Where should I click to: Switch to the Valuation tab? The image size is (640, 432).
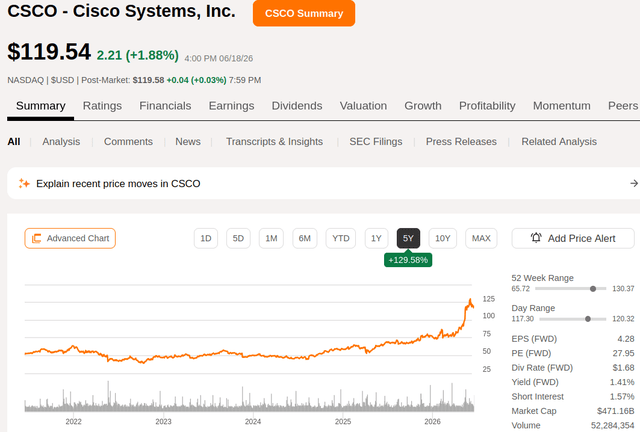363,106
